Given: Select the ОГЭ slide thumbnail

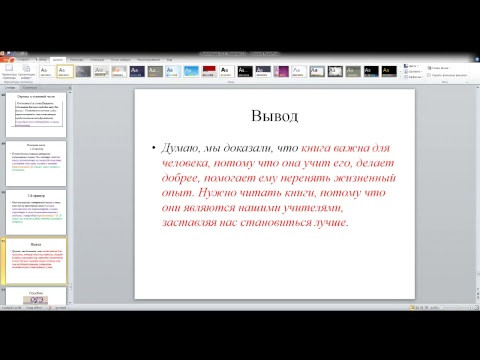Looking at the screenshot, I should point(36,296).
